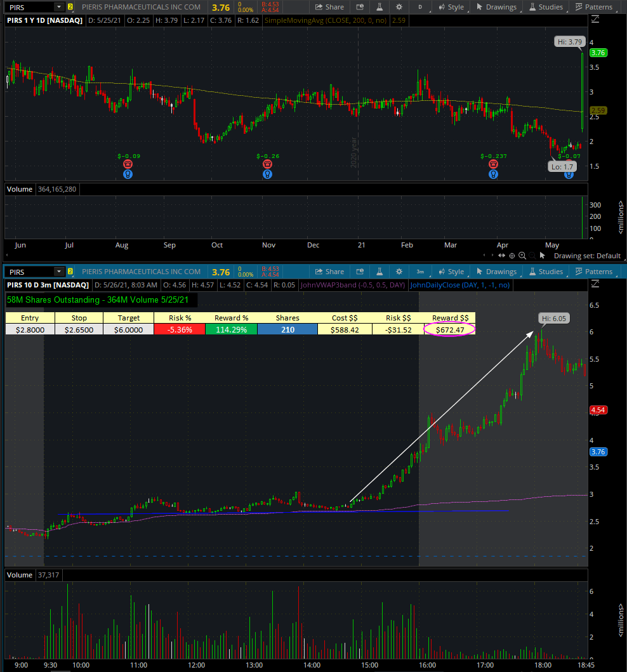
Task: Select the arrow pointer cursor tool
Action: [541, 255]
